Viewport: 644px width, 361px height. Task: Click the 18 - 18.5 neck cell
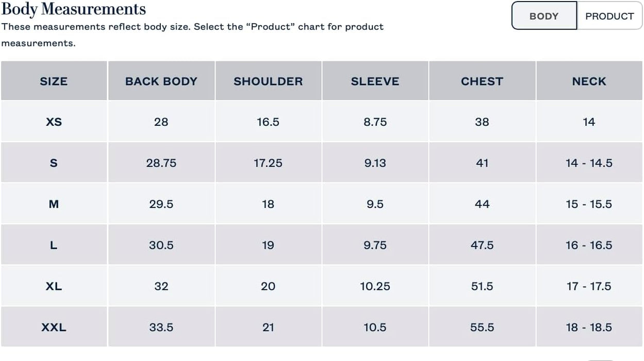pos(589,327)
